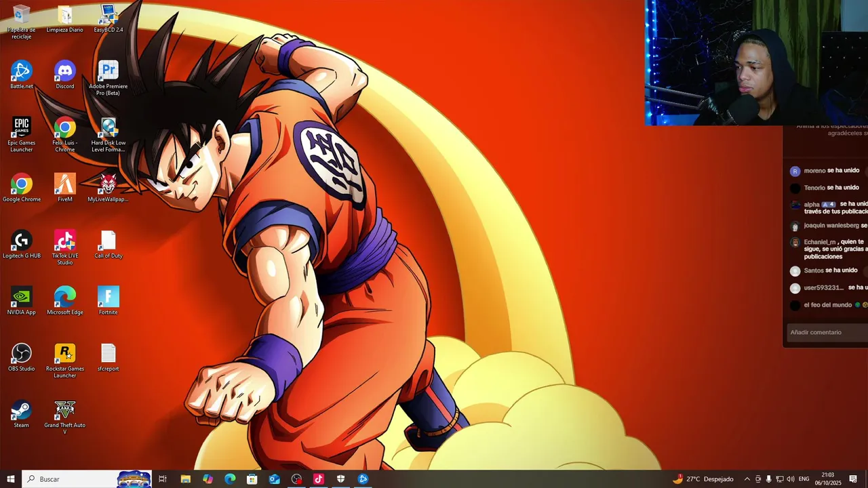
Task: Select the EasyBCD 2.4 desktop icon
Action: [108, 19]
